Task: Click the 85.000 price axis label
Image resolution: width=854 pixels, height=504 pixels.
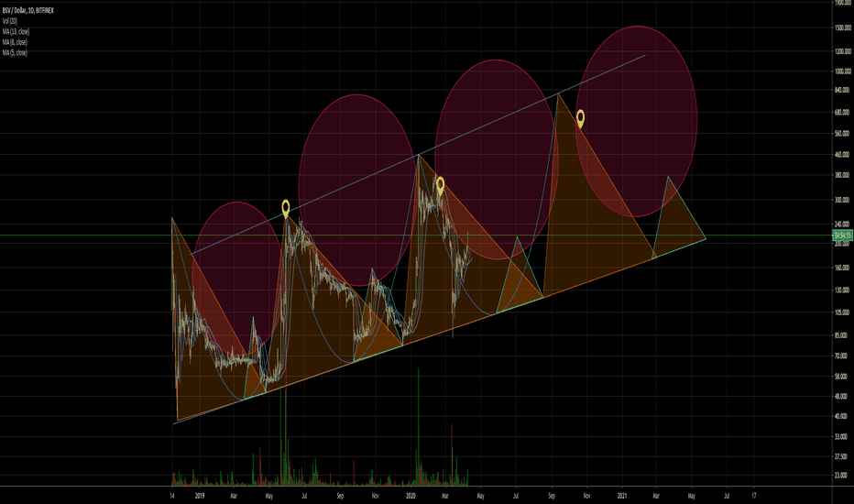Action: pos(842,335)
